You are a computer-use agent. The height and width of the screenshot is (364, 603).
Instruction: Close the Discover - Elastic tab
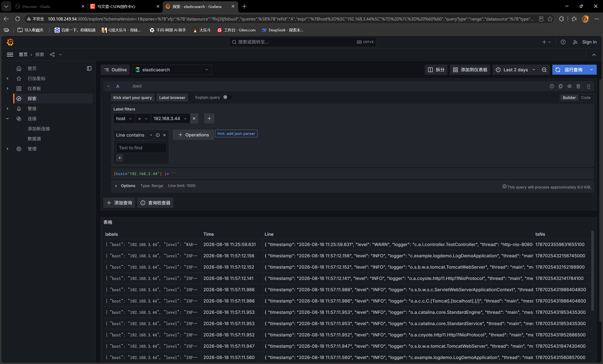(83, 6)
